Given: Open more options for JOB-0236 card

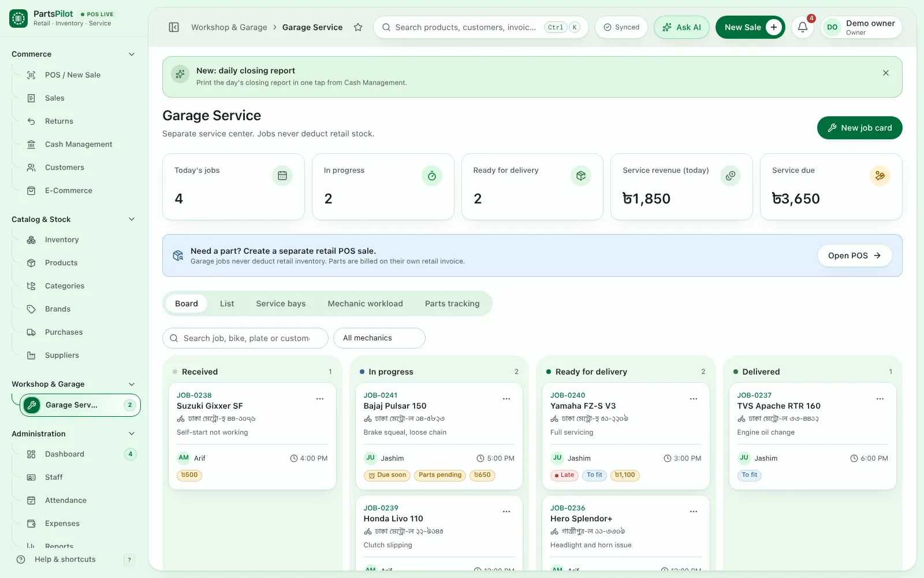Looking at the screenshot, I should pos(694,512).
